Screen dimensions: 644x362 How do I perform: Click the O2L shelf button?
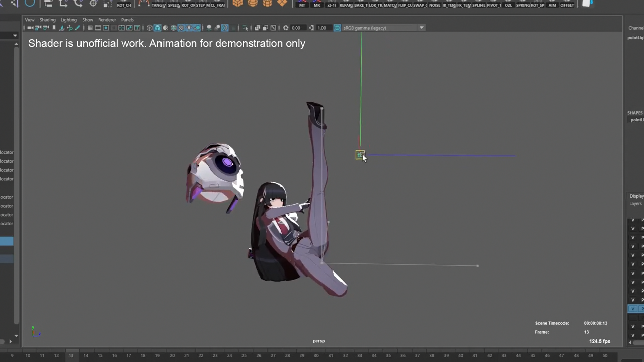[508, 4]
